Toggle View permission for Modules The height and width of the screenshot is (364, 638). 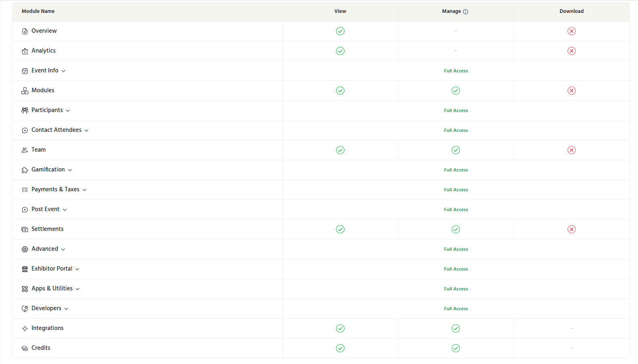click(340, 91)
